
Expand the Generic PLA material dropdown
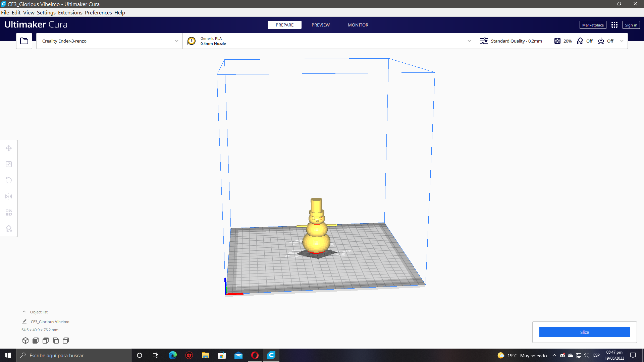point(329,41)
